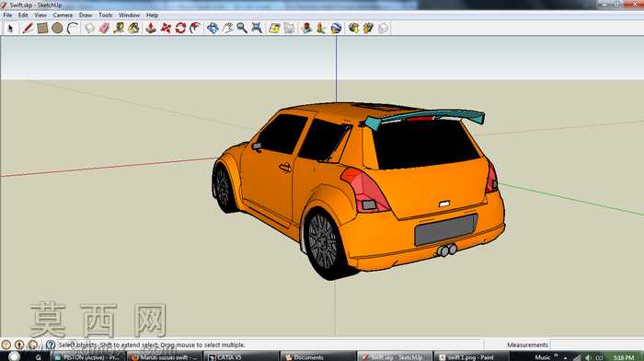Activate the Orbit camera tool
The image size is (644, 361).
[213, 28]
